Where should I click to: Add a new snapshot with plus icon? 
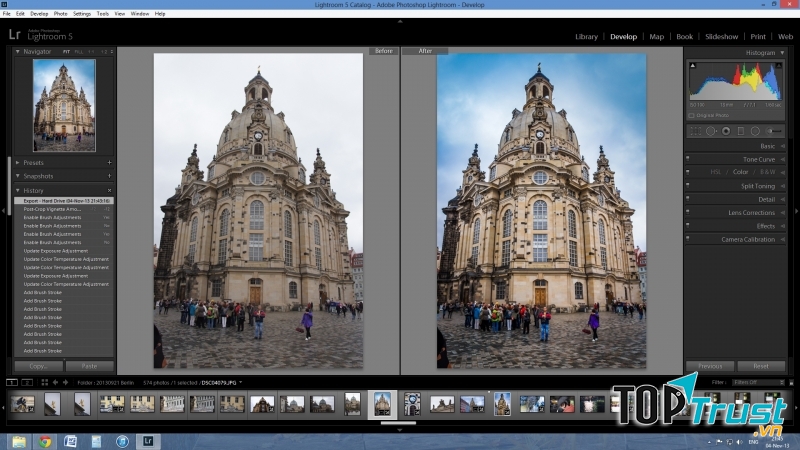[109, 176]
